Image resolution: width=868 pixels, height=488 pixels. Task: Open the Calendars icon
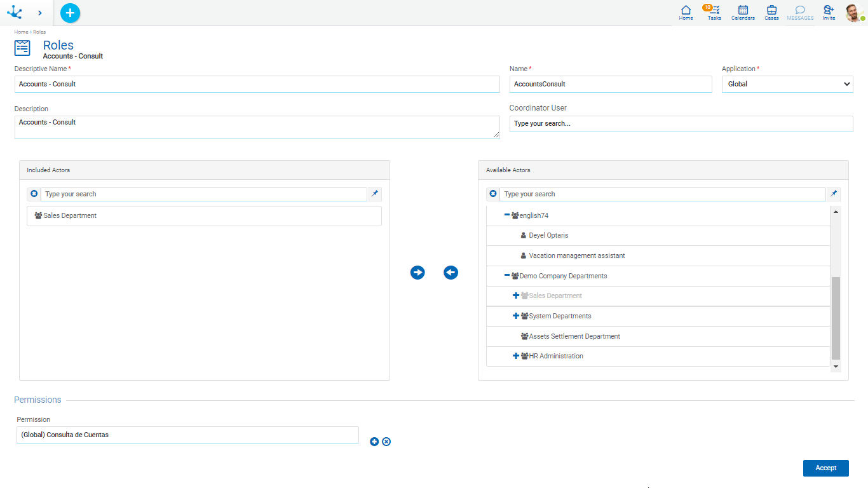point(743,12)
